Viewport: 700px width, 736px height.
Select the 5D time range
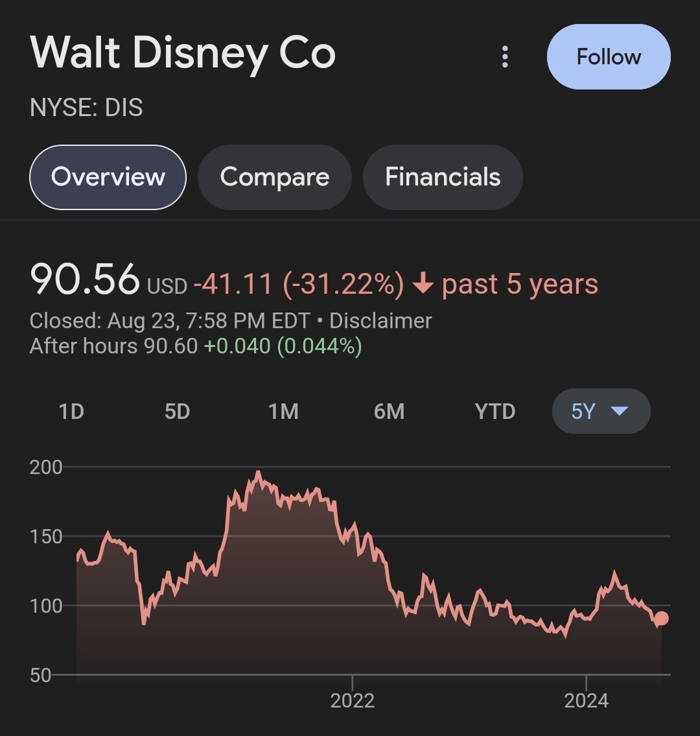[x=177, y=411]
